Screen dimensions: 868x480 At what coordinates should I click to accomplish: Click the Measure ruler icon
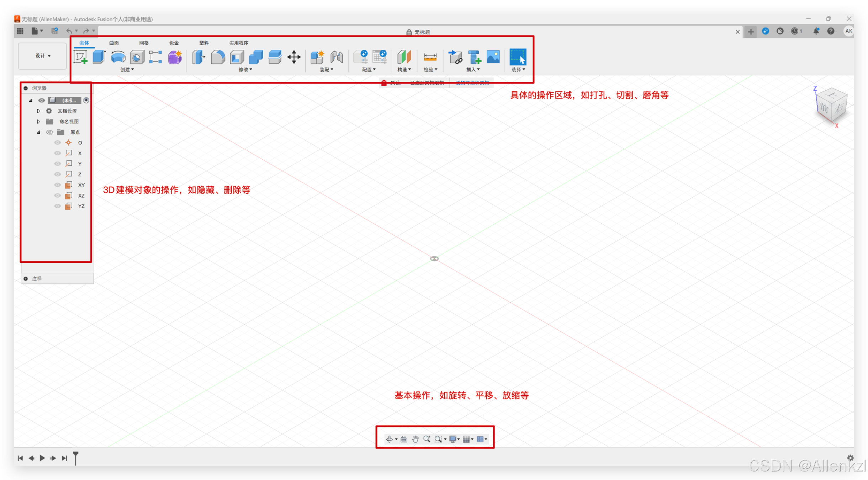coord(430,57)
